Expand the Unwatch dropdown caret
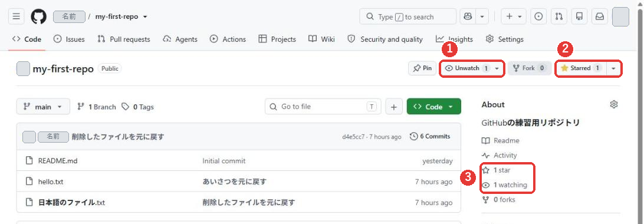 497,68
